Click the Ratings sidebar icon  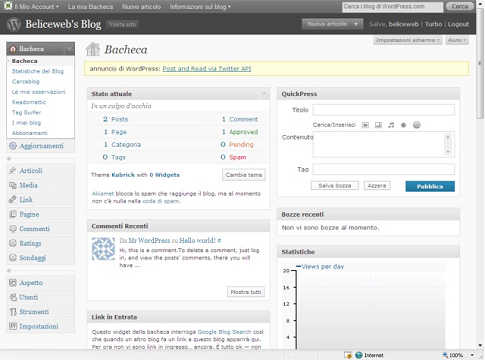point(13,243)
